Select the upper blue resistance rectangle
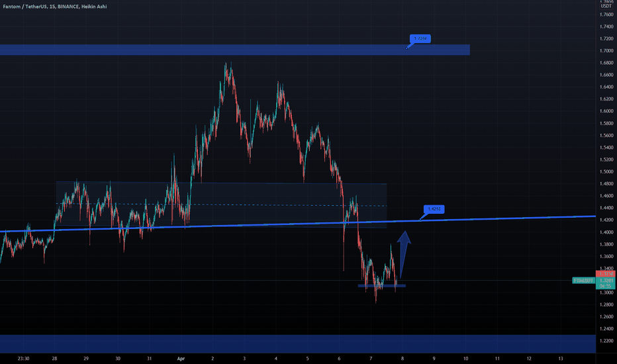 234,50
